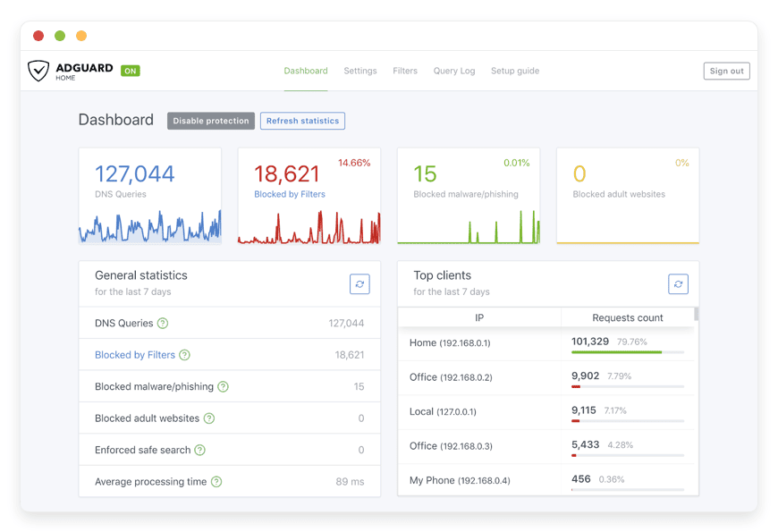Open Blocked by Filters link in red card
Viewport: 778px width, 532px height.
pos(290,194)
